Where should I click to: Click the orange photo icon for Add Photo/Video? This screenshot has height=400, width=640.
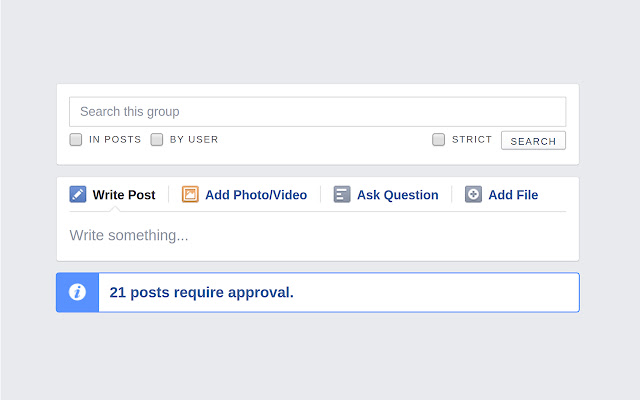(x=190, y=194)
